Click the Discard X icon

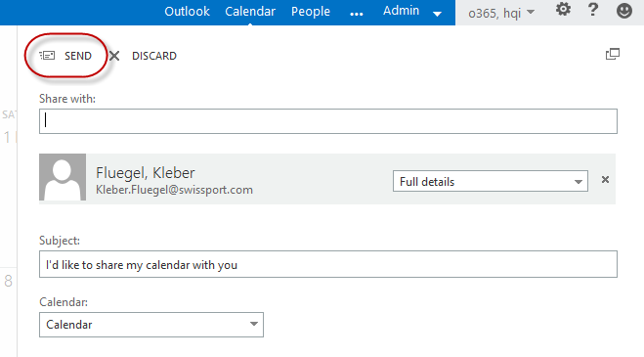[114, 56]
